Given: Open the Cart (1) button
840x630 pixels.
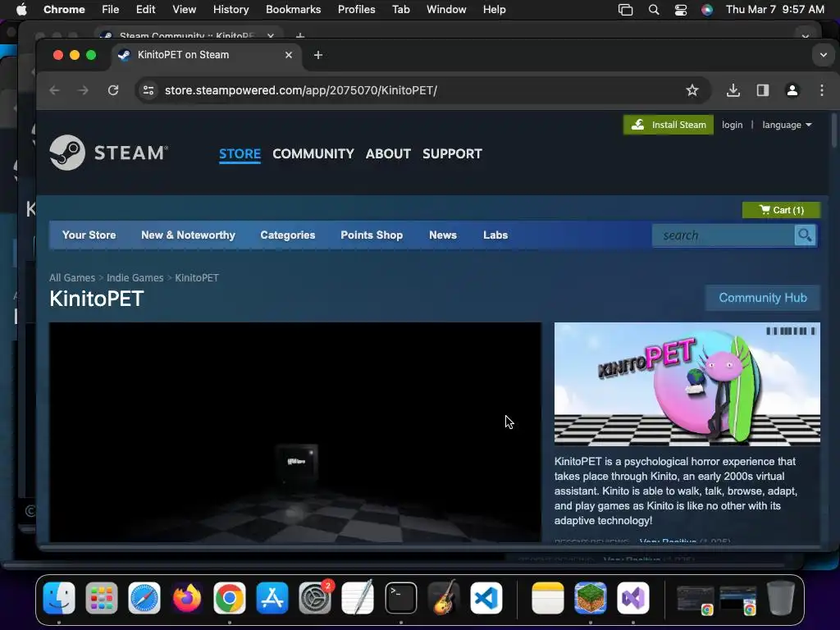Looking at the screenshot, I should point(781,210).
